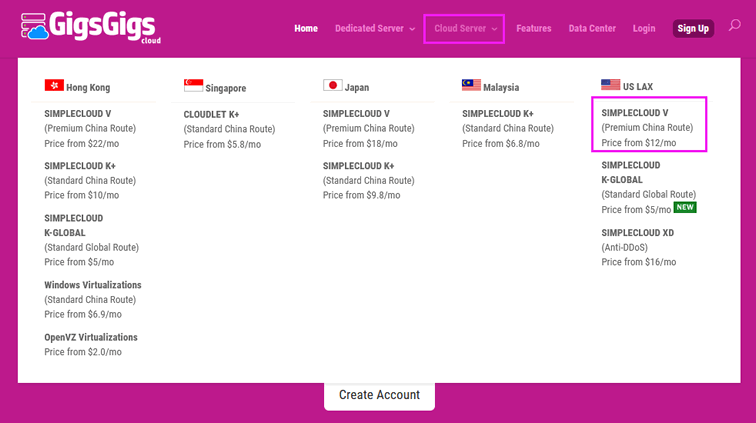The width and height of the screenshot is (756, 423).
Task: Click the Singapore flag icon
Action: pyautogui.click(x=193, y=85)
